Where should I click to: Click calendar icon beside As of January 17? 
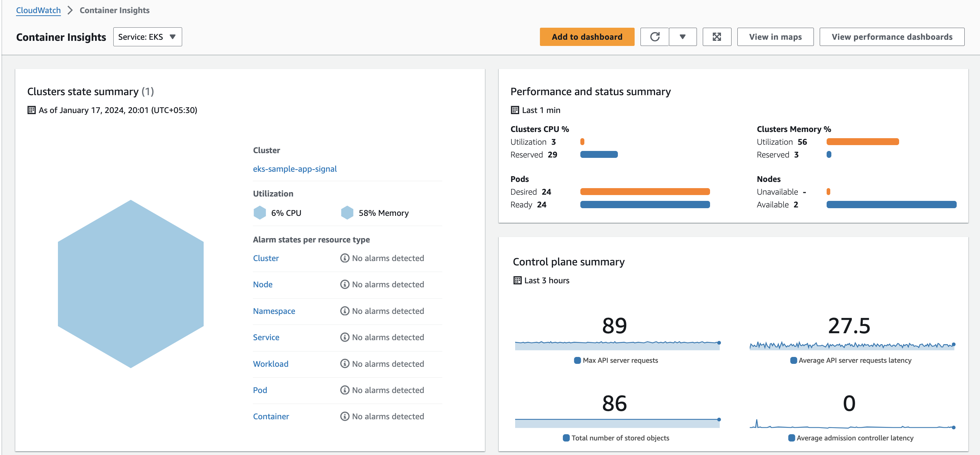tap(32, 110)
